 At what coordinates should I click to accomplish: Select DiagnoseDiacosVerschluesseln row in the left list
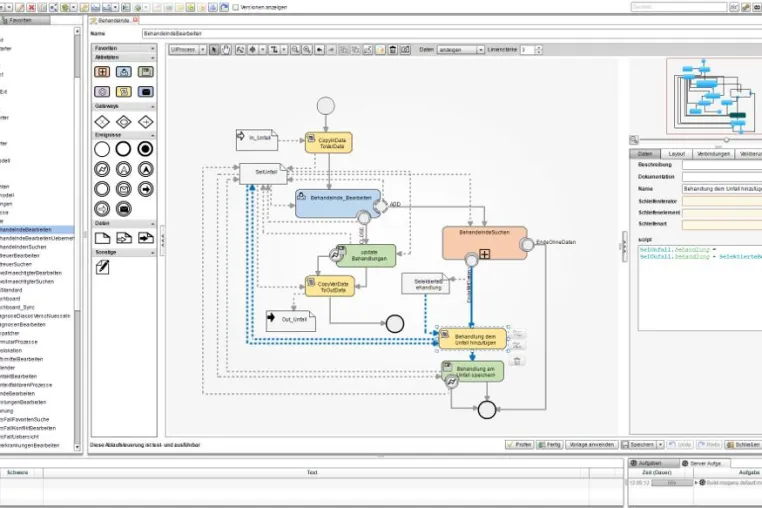pos(35,316)
